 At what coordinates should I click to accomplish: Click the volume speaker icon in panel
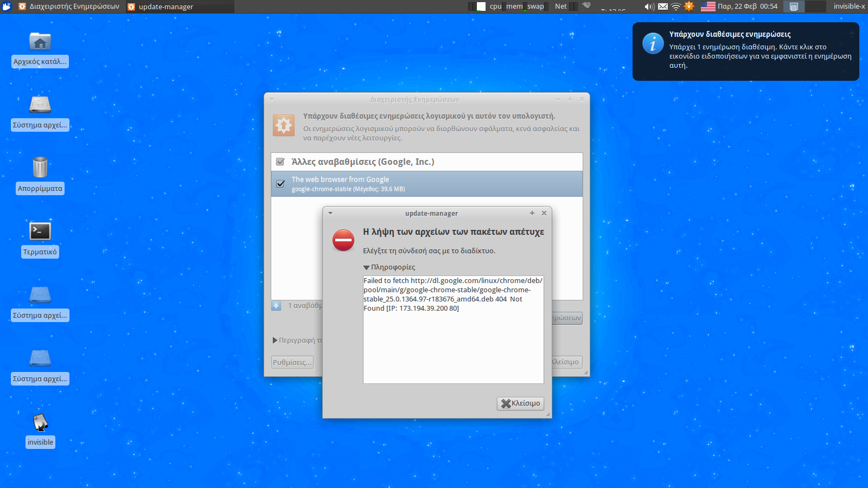tap(649, 7)
